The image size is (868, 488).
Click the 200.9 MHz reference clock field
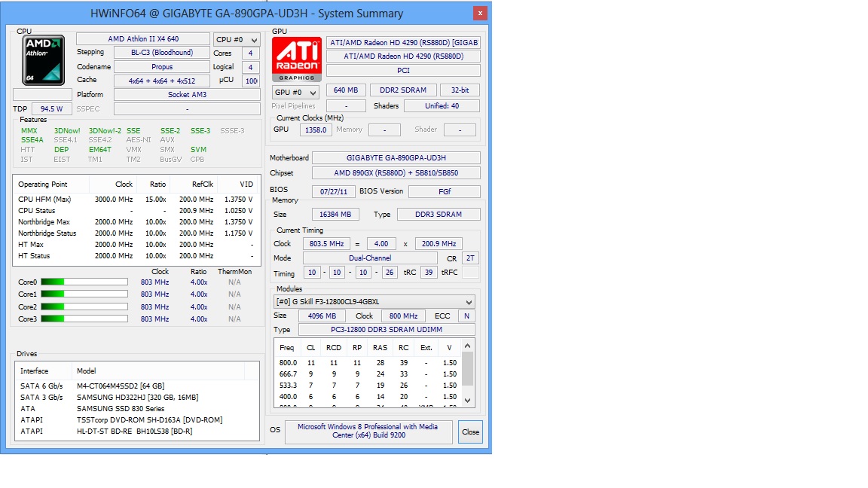439,243
